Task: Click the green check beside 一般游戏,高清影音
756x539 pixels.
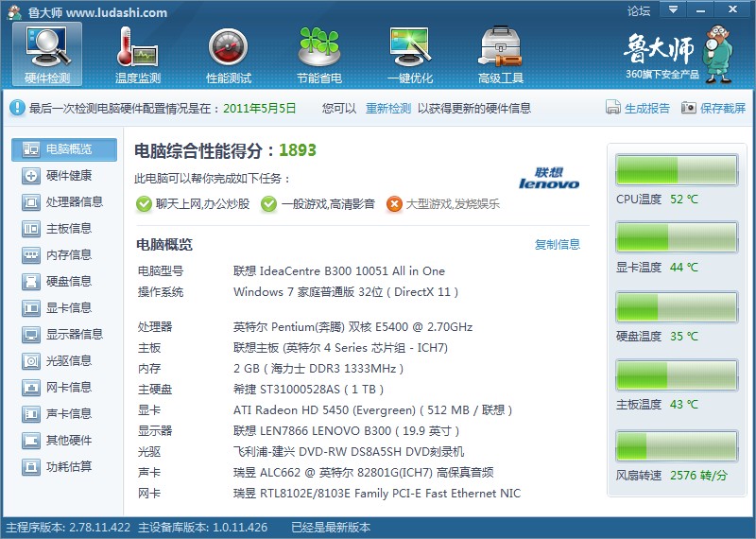Action: pyautogui.click(x=268, y=204)
